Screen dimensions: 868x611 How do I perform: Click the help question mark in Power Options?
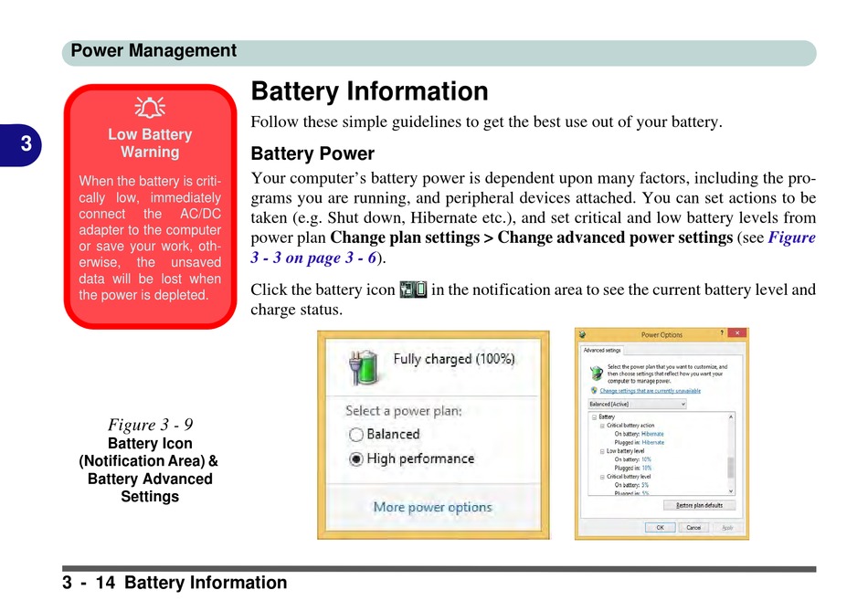click(722, 332)
